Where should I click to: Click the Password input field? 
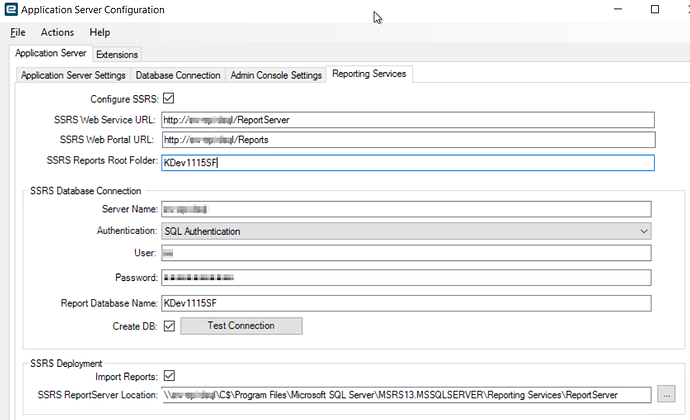[x=406, y=277]
